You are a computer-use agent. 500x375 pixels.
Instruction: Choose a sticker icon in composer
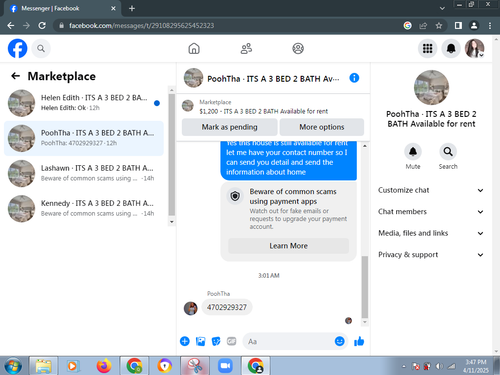click(216, 341)
